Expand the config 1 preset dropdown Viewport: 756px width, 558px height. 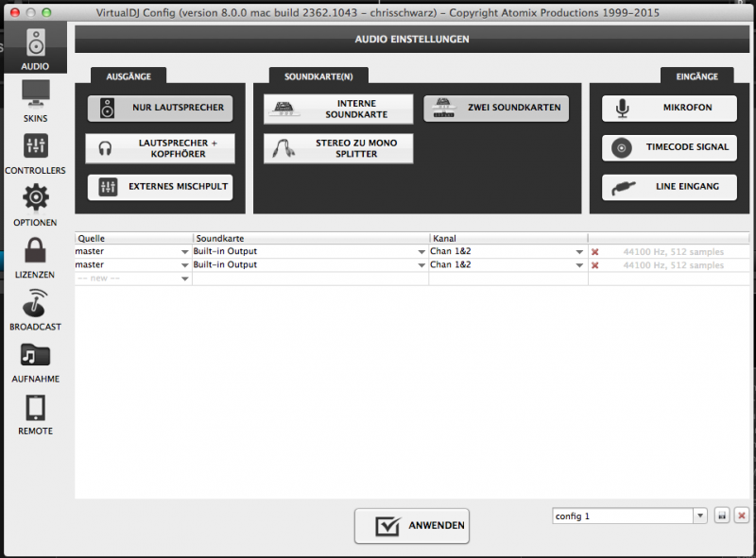tap(700, 516)
